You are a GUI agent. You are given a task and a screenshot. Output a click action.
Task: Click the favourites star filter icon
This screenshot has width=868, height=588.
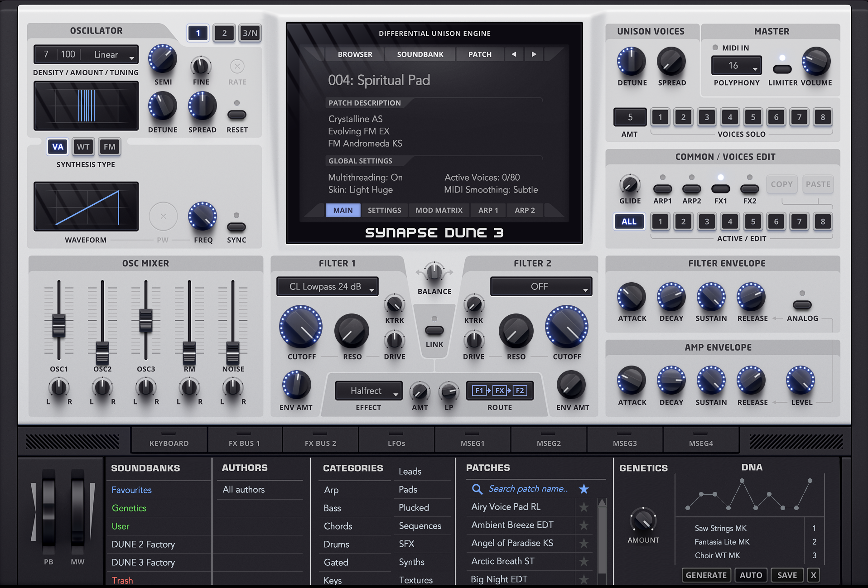(x=584, y=489)
